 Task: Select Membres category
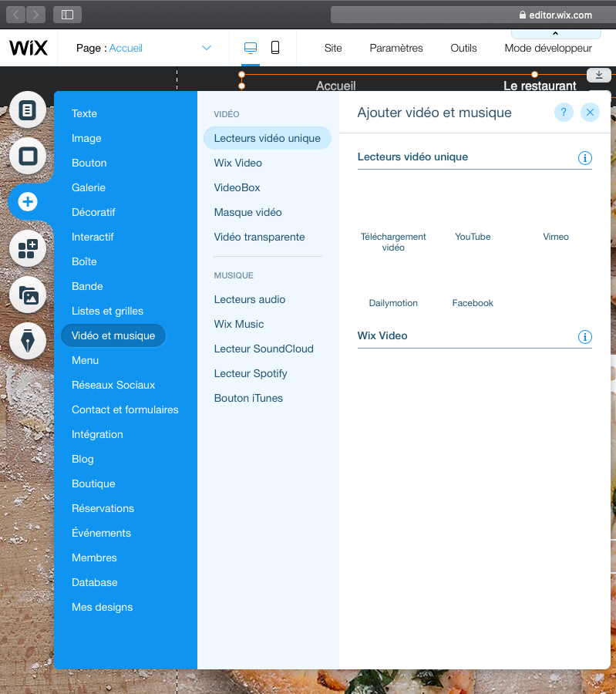[94, 558]
